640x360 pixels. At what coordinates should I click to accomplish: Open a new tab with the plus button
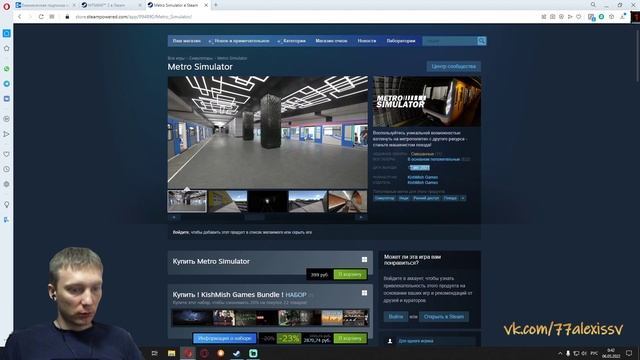(216, 5)
